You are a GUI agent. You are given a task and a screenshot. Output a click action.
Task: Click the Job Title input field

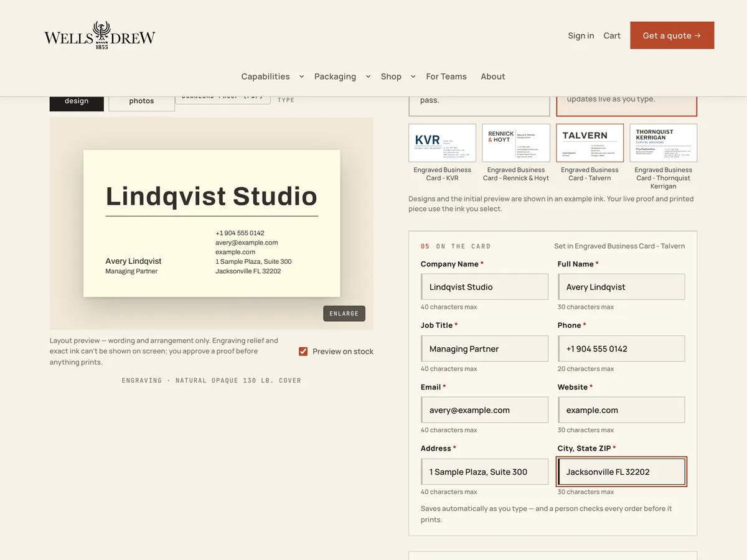(484, 348)
